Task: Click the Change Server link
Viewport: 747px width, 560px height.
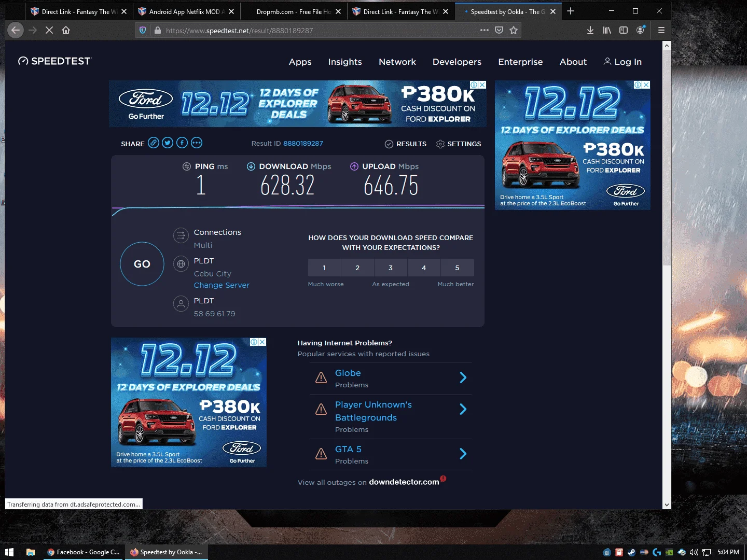Action: click(x=222, y=285)
